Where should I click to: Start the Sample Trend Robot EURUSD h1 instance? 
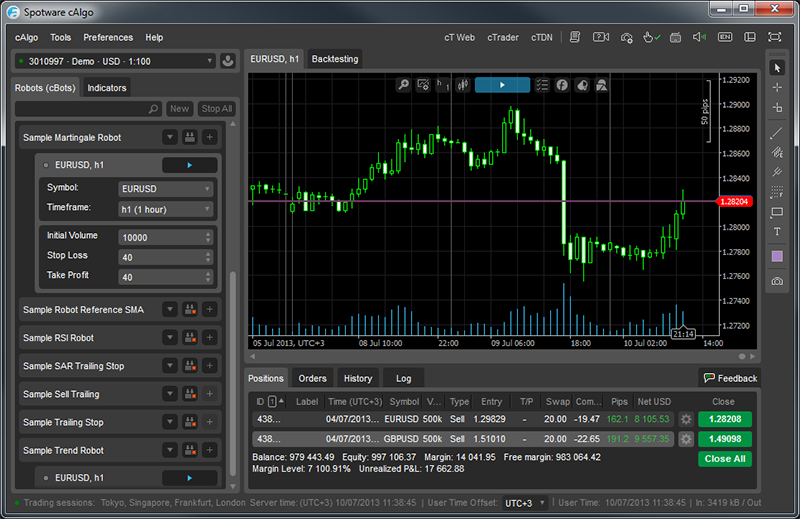pos(189,478)
